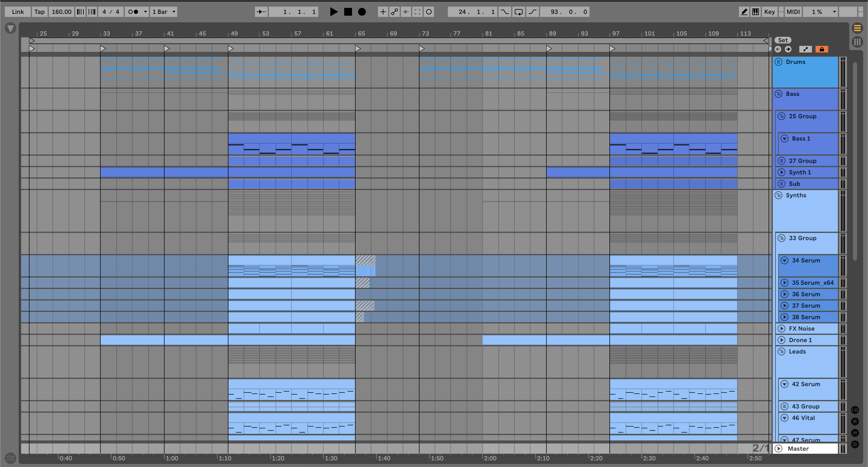Toggle Punch-Out switch
This screenshot has width=868, height=467.
(532, 12)
